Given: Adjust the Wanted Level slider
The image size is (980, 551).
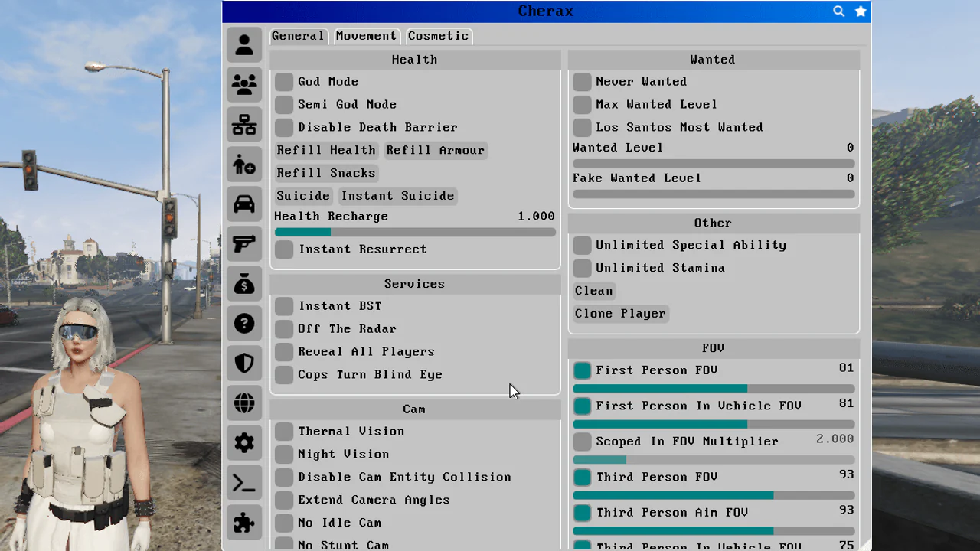Looking at the screenshot, I should pyautogui.click(x=714, y=164).
